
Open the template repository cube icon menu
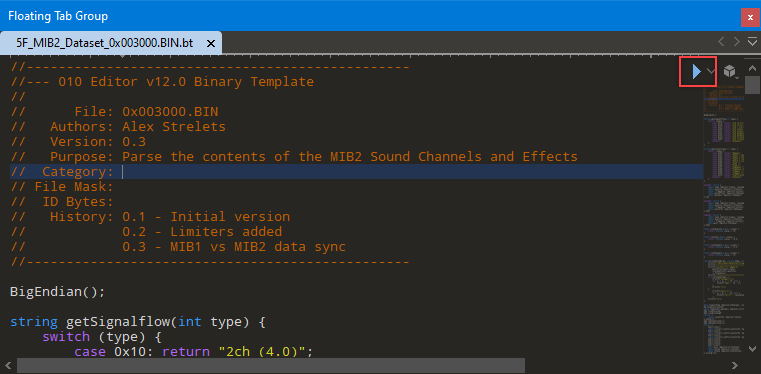point(730,72)
